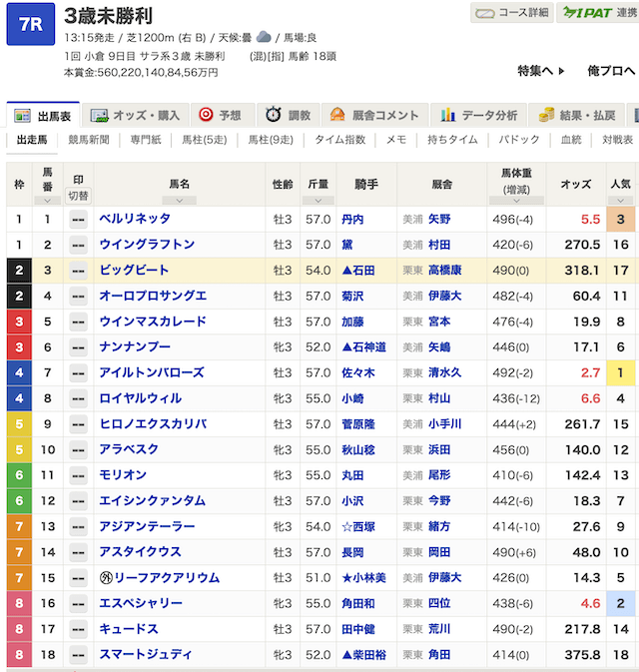Image resolution: width=639 pixels, height=672 pixels.
Task: Sort by 人気 column arrow
Action: (x=620, y=200)
